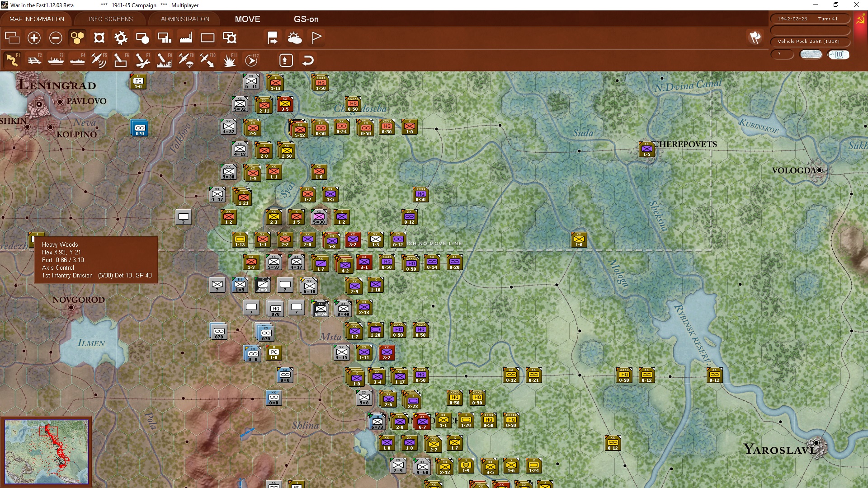This screenshot has width=868, height=488.
Task: Click the window restore button
Action: click(836, 5)
